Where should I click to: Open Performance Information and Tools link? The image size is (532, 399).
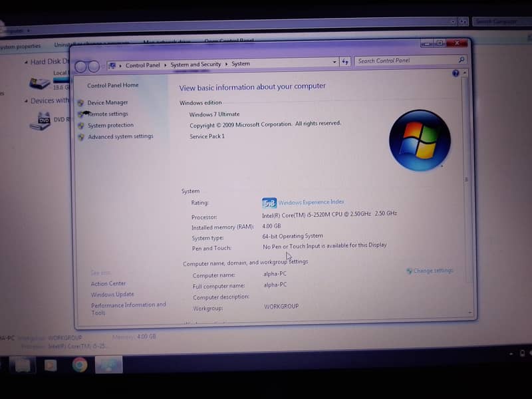point(128,309)
